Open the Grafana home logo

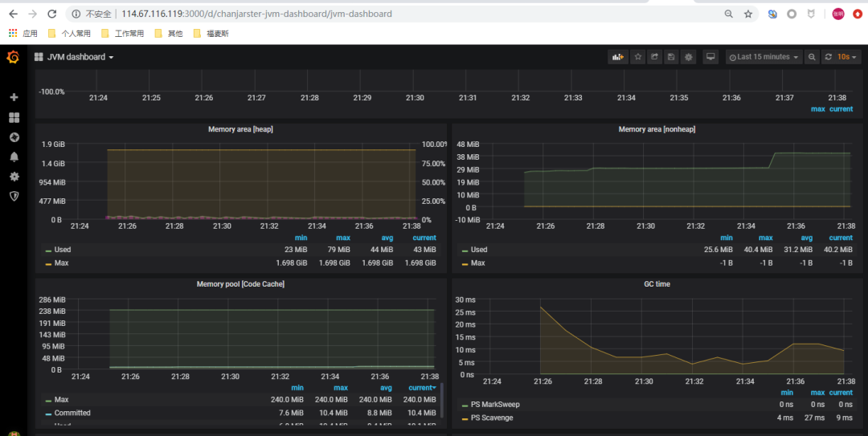click(13, 57)
